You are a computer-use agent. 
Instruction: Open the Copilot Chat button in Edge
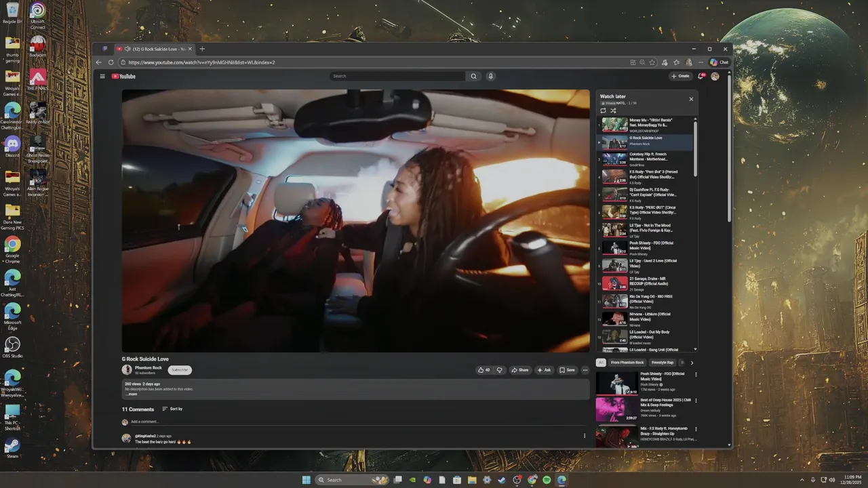tap(719, 62)
